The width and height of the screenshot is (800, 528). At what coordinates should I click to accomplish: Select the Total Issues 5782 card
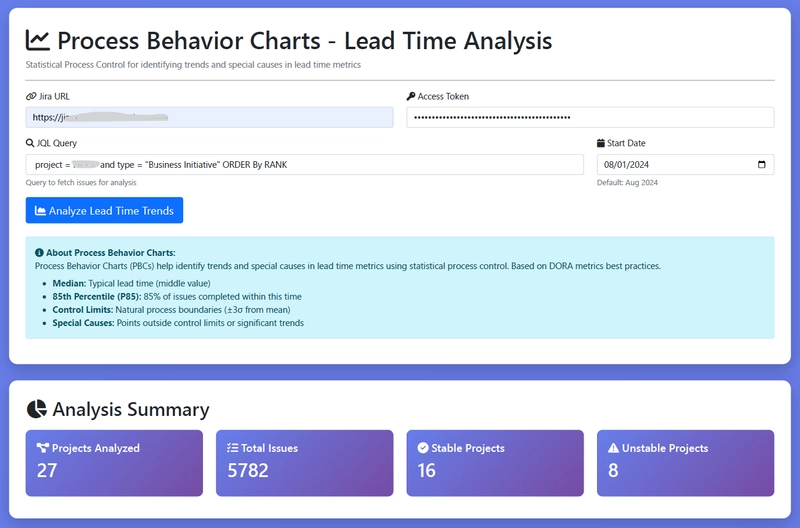tap(305, 463)
